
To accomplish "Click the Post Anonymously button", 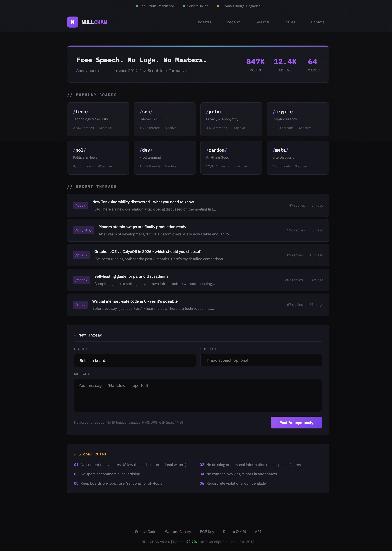I will 296,423.
